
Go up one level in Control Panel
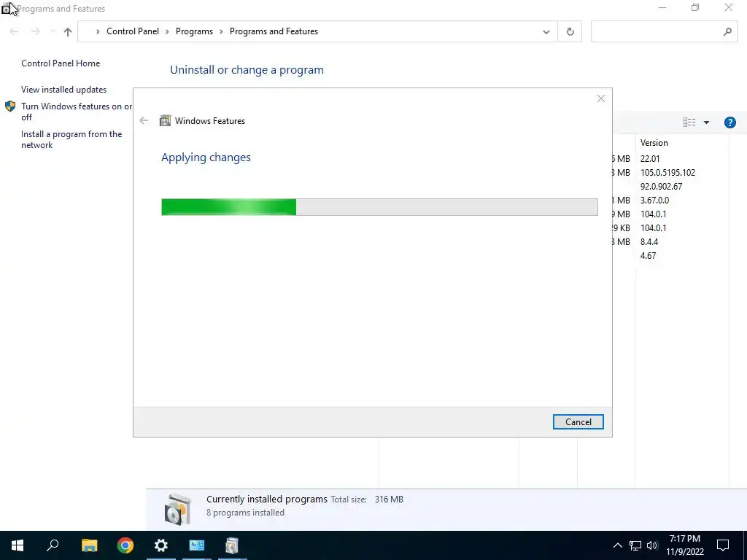(x=68, y=31)
